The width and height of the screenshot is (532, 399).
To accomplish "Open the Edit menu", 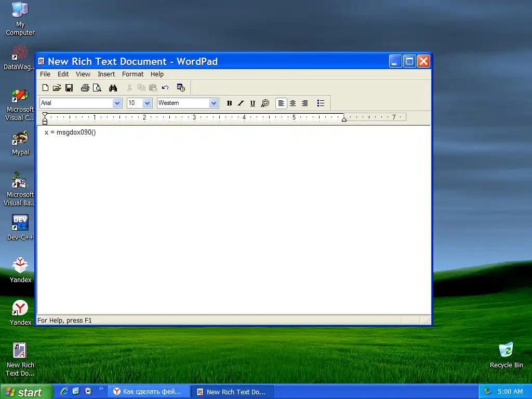I will (63, 74).
